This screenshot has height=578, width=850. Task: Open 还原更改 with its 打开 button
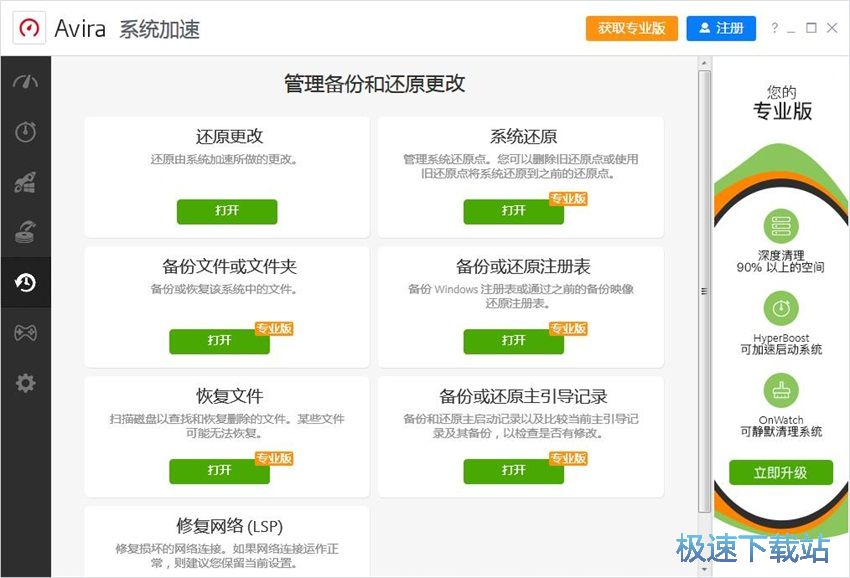pos(227,211)
